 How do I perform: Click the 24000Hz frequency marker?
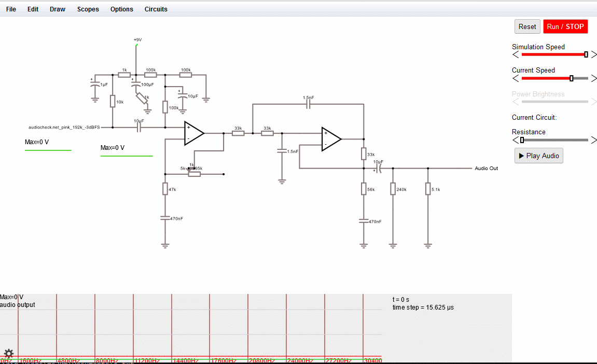[x=300, y=360]
